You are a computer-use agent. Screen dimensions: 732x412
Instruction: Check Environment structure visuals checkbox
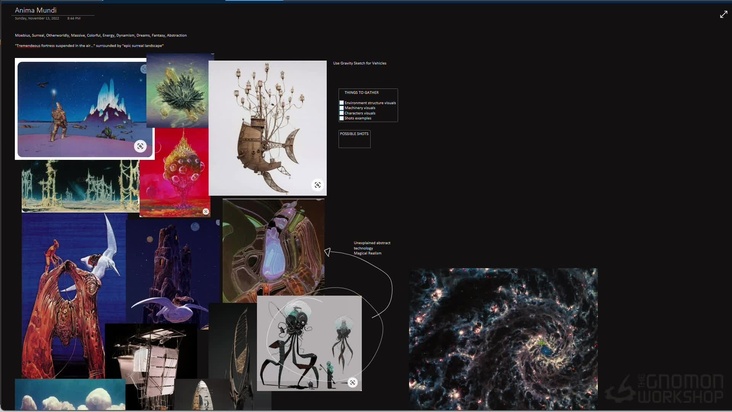(342, 102)
